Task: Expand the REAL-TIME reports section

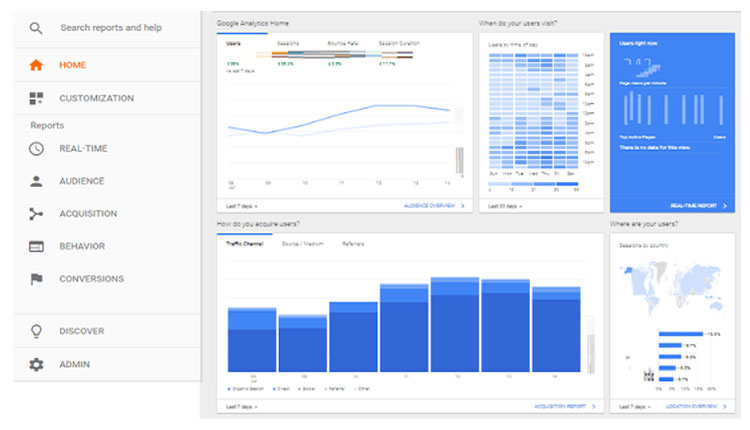Action: [x=83, y=149]
